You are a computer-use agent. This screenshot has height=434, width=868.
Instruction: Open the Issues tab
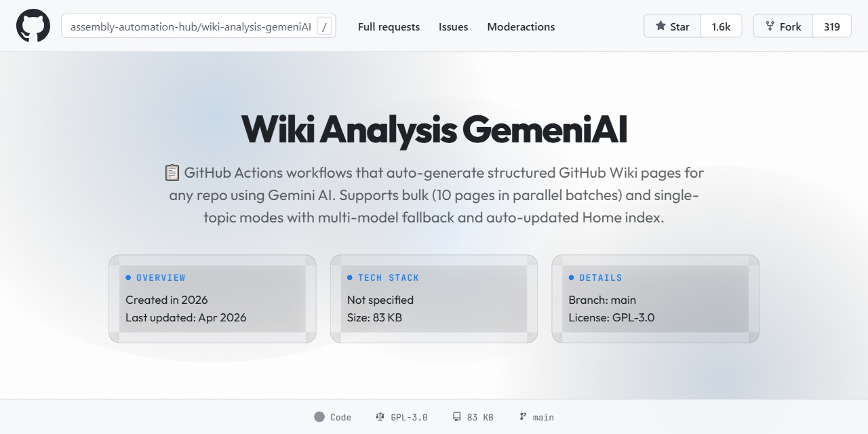[x=453, y=26]
